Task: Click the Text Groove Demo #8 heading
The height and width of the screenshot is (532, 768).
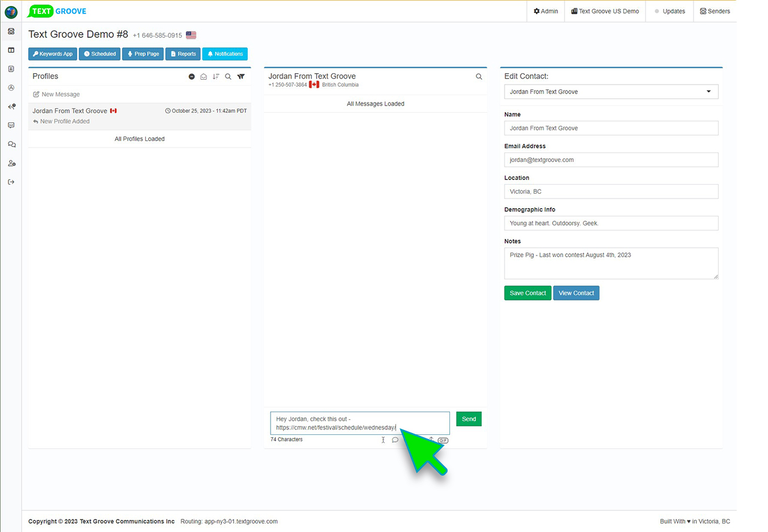Action: pyautogui.click(x=78, y=35)
